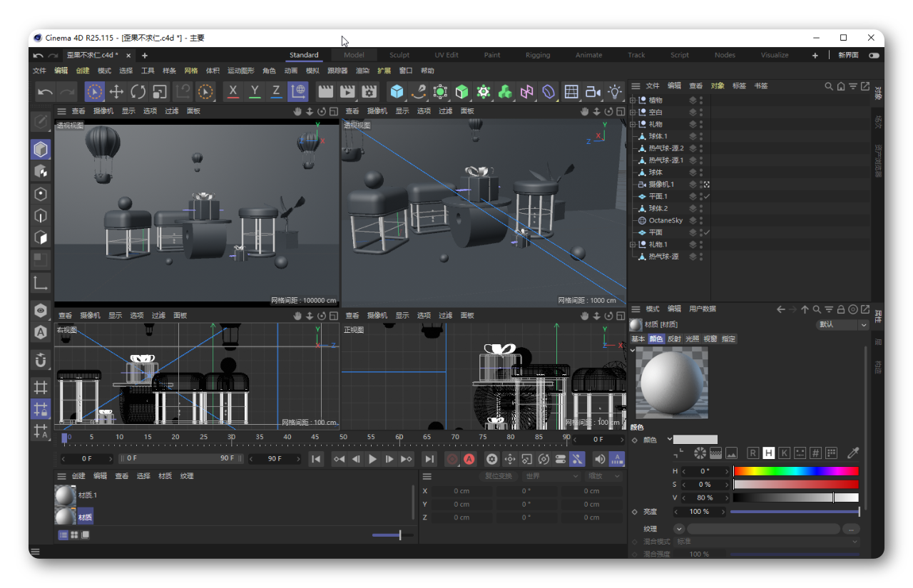Open Render Settings from the toolbar
Screen dimensions: 913x588
click(x=368, y=92)
